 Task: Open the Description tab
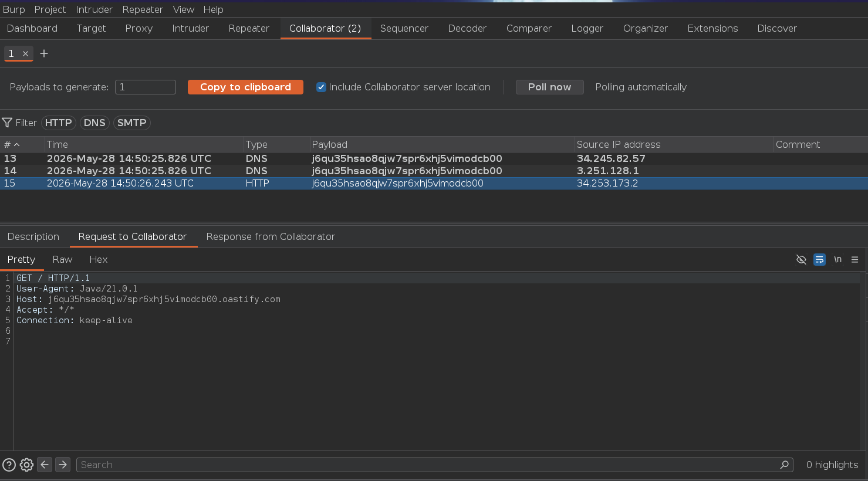pyautogui.click(x=33, y=236)
